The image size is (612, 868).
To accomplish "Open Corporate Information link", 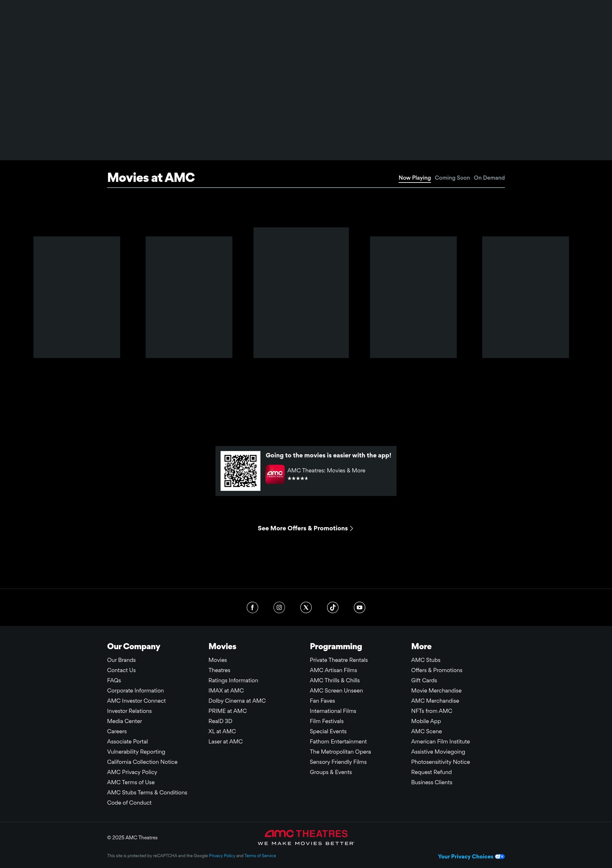I will click(x=135, y=690).
